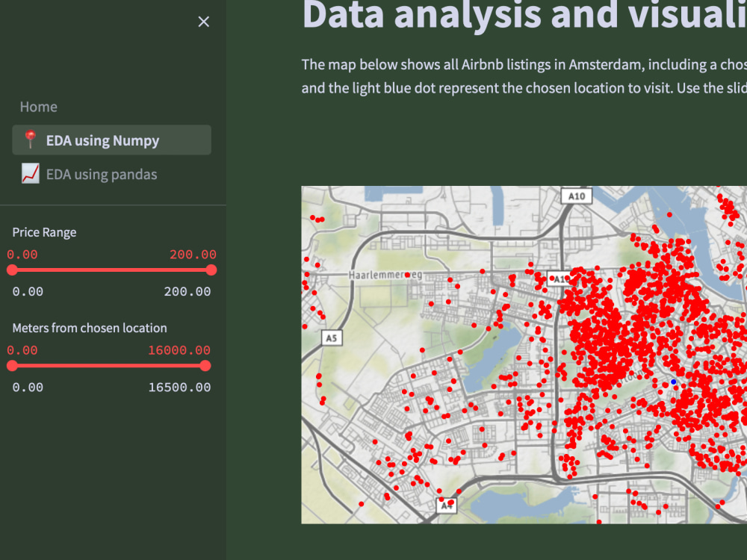Close the sidebar with the X icon
Viewport: 747px width, 560px height.
(203, 22)
